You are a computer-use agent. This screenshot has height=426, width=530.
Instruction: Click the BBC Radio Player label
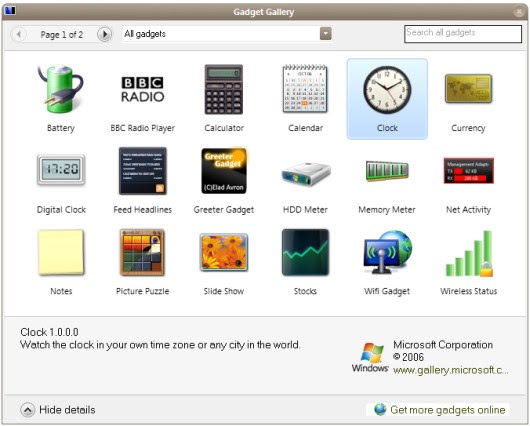click(x=142, y=128)
